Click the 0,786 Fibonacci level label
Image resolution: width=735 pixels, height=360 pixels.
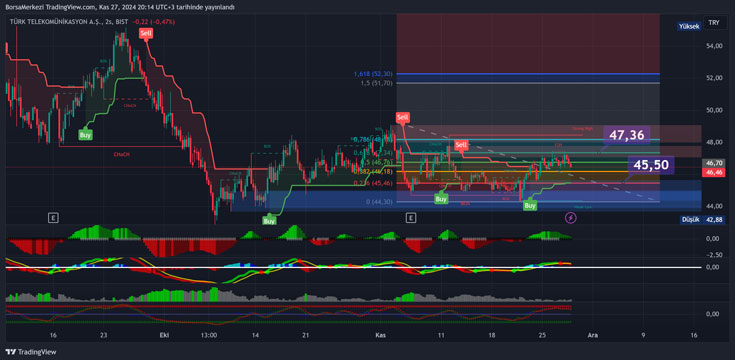[373, 139]
